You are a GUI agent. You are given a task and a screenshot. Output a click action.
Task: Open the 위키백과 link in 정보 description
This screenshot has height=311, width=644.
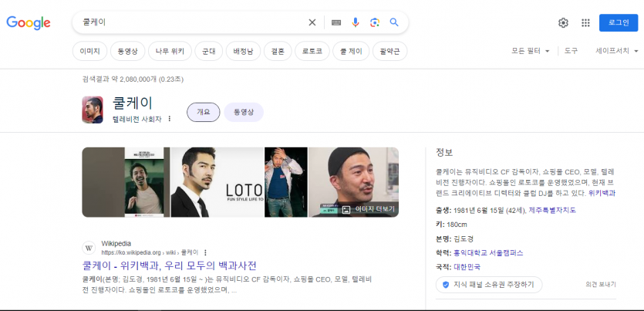pos(602,193)
